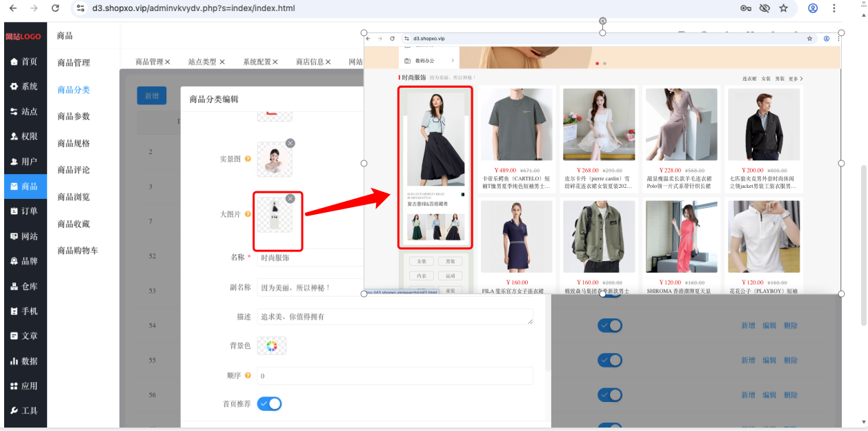
Task: Close the 商店信息 tab with its X
Action: pos(328,61)
